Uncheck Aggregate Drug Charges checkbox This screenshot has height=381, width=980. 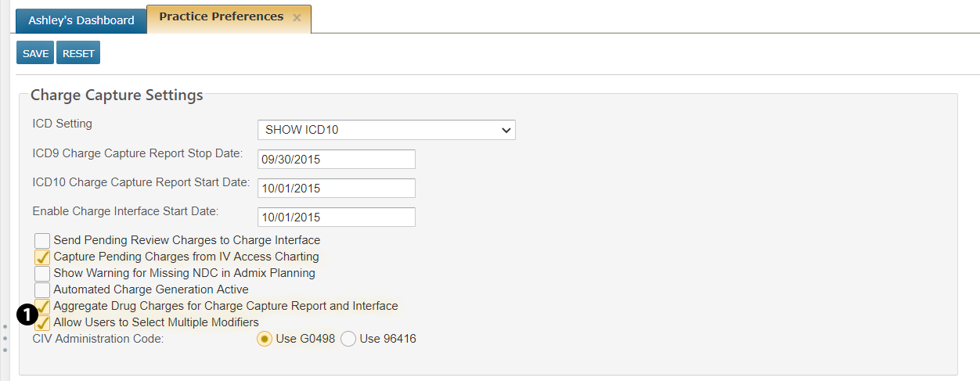pyautogui.click(x=44, y=305)
